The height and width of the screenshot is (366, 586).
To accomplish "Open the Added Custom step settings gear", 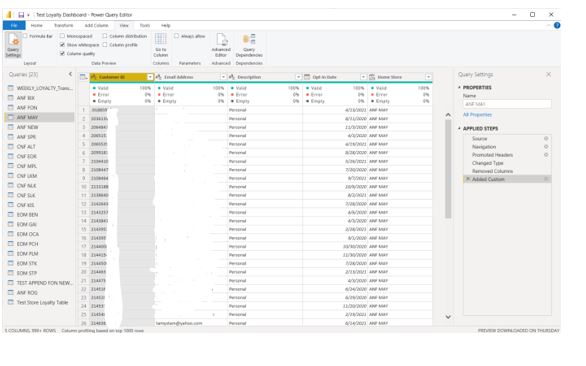I will click(x=546, y=179).
